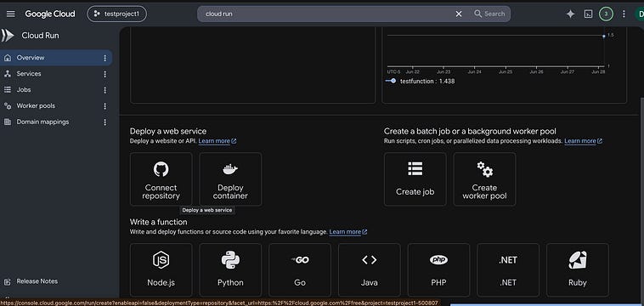Click the Cloud Run product logo icon

pyautogui.click(x=8, y=36)
